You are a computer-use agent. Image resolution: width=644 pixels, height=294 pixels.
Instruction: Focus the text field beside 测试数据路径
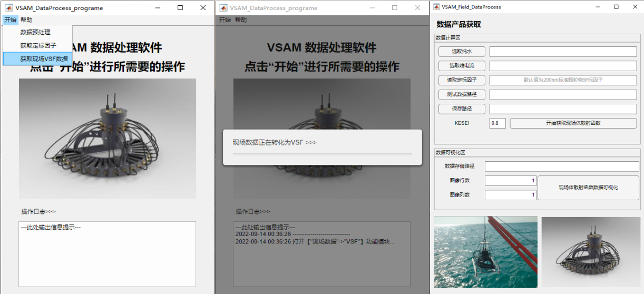click(x=563, y=94)
